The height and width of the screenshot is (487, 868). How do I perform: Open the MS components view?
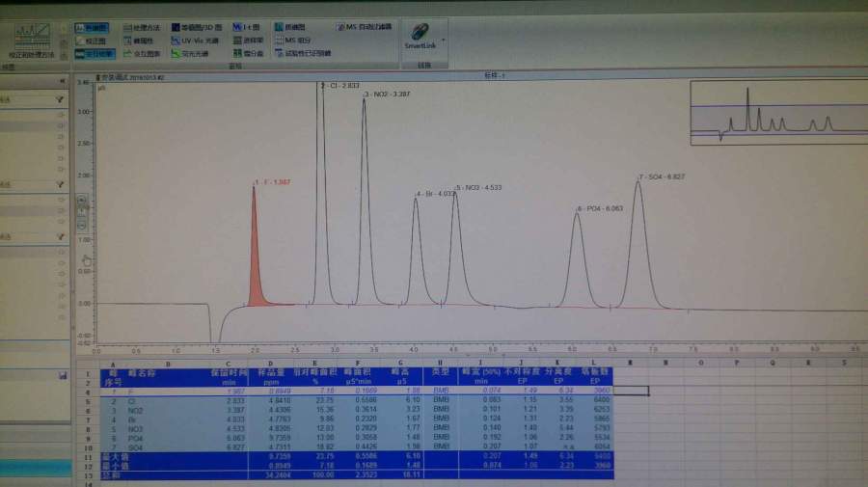click(293, 41)
